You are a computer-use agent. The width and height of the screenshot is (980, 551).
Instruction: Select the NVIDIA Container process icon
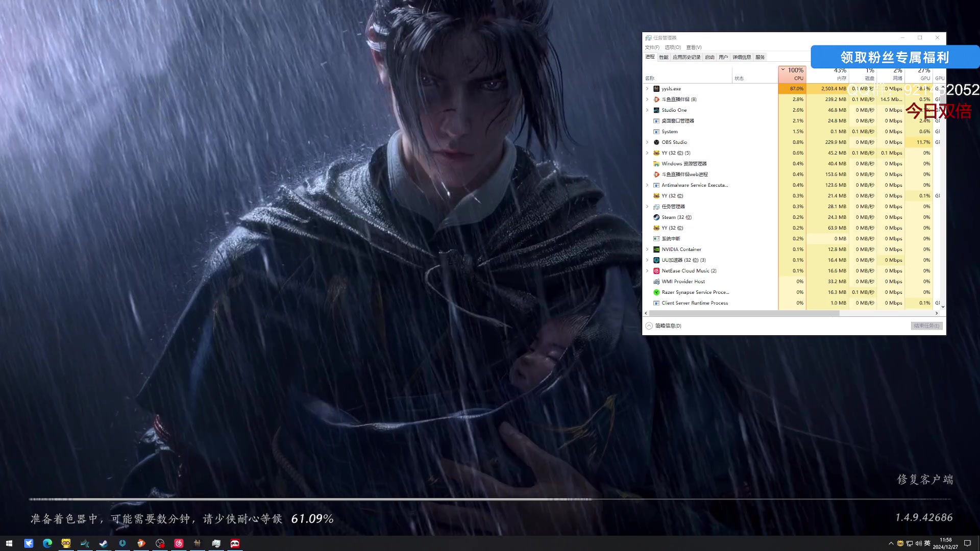coord(656,249)
